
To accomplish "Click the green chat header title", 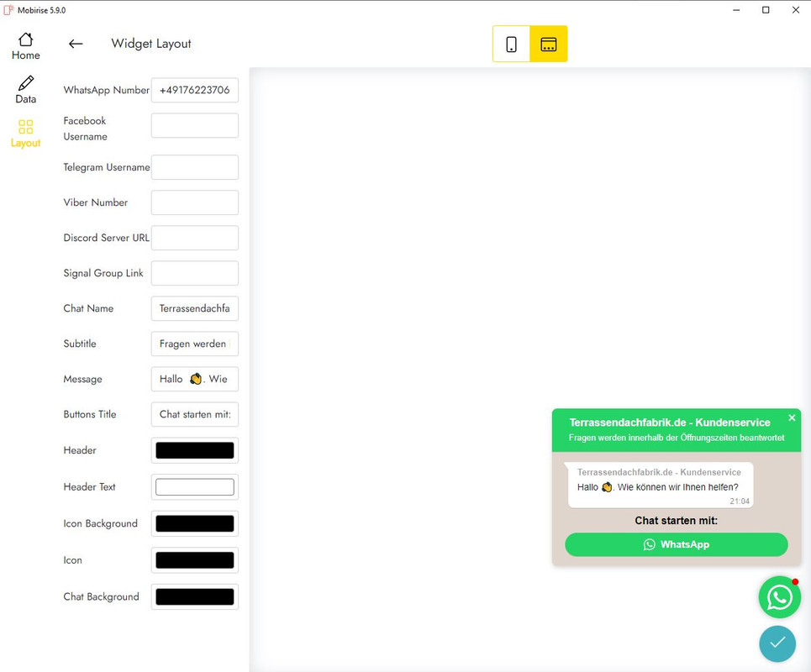I will click(x=670, y=423).
